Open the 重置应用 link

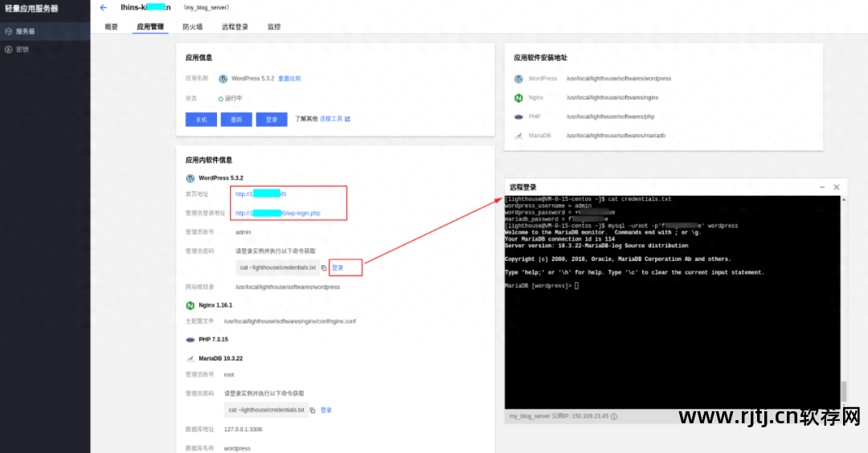[289, 79]
